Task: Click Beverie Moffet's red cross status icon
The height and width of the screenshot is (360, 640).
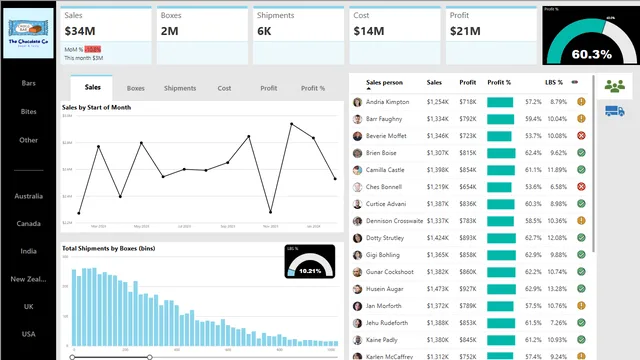Action: click(x=581, y=136)
